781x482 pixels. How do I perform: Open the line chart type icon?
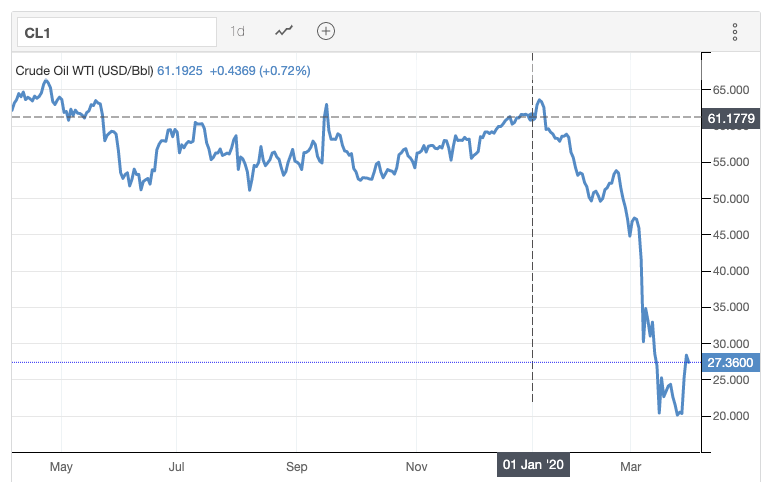tap(284, 31)
